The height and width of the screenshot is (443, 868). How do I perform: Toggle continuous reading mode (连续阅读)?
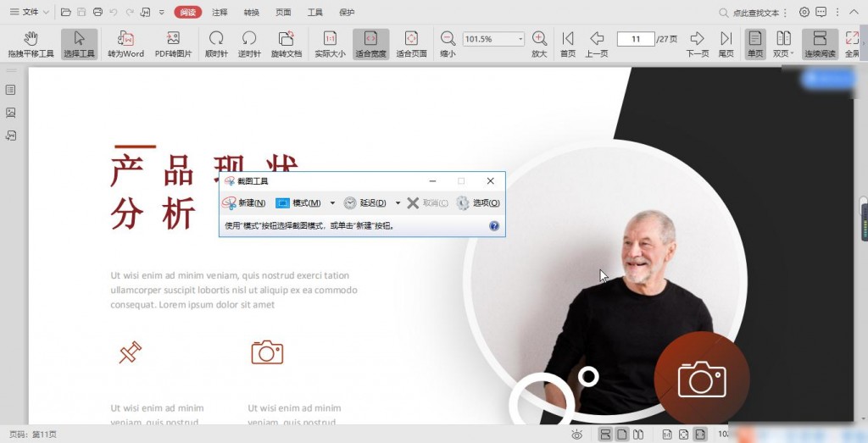click(820, 44)
